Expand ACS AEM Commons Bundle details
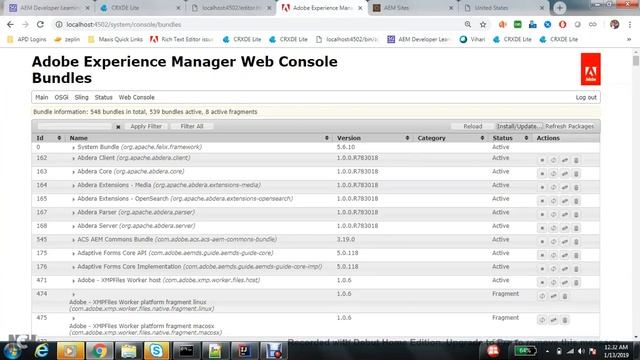This screenshot has height=360, width=640. coord(73,240)
